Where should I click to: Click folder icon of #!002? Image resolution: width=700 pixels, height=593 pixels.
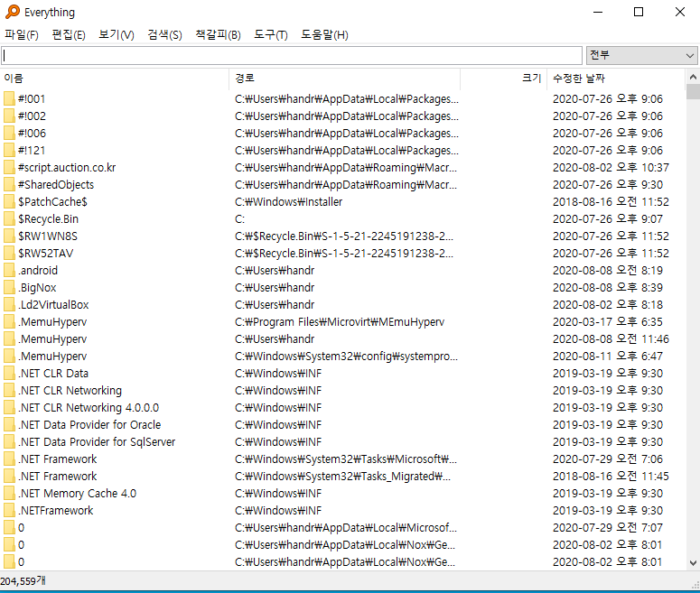coord(9,116)
